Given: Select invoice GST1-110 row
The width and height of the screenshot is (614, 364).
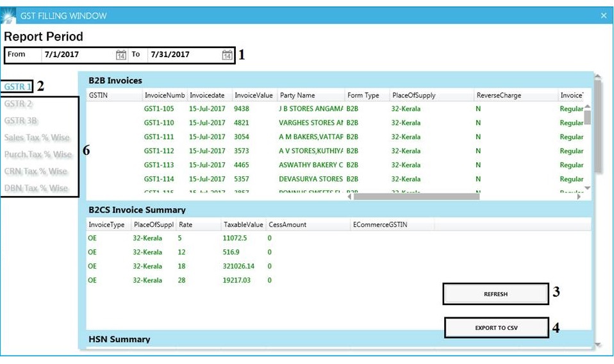Looking at the screenshot, I should pyautogui.click(x=335, y=123).
